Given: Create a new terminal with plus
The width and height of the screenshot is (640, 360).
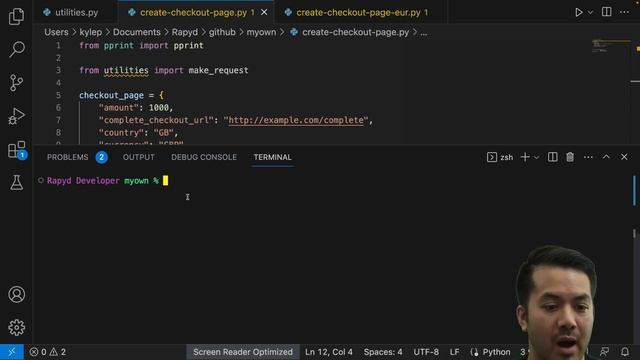Looking at the screenshot, I should [525, 157].
